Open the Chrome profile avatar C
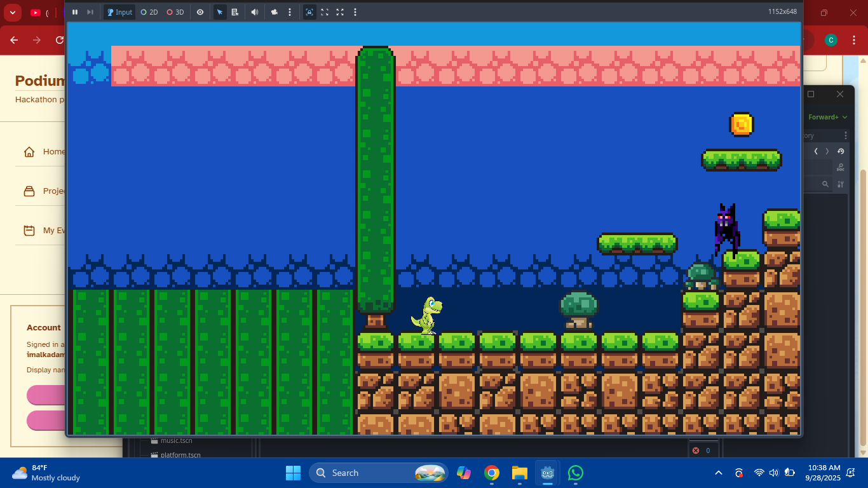 pos(831,40)
